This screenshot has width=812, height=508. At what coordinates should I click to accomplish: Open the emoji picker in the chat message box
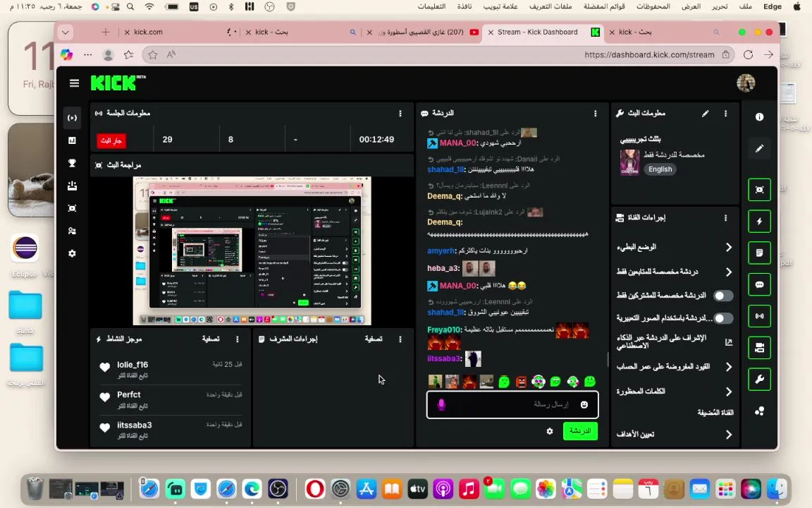(x=584, y=404)
